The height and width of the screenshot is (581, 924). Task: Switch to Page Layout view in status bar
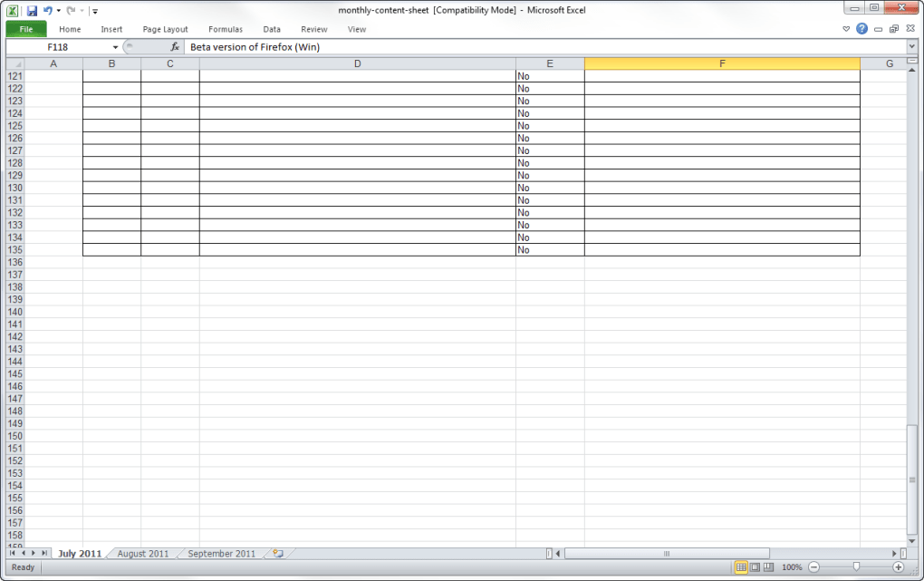[755, 567]
